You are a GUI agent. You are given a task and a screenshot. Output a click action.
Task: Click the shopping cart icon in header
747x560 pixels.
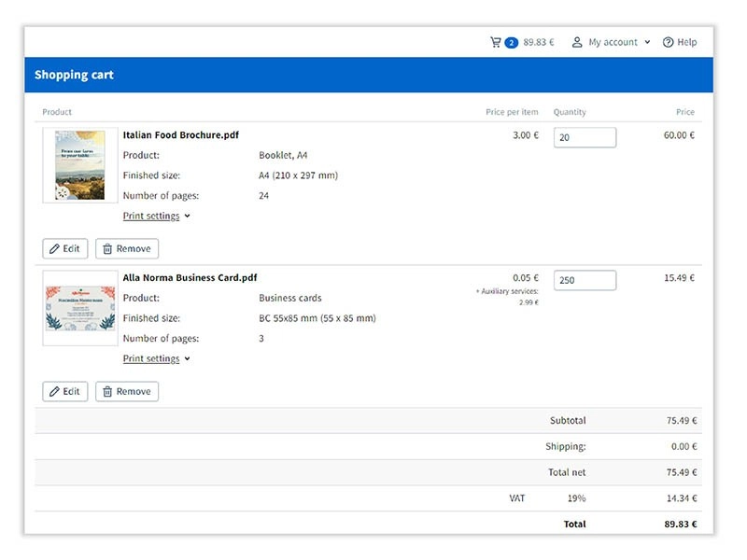click(495, 42)
